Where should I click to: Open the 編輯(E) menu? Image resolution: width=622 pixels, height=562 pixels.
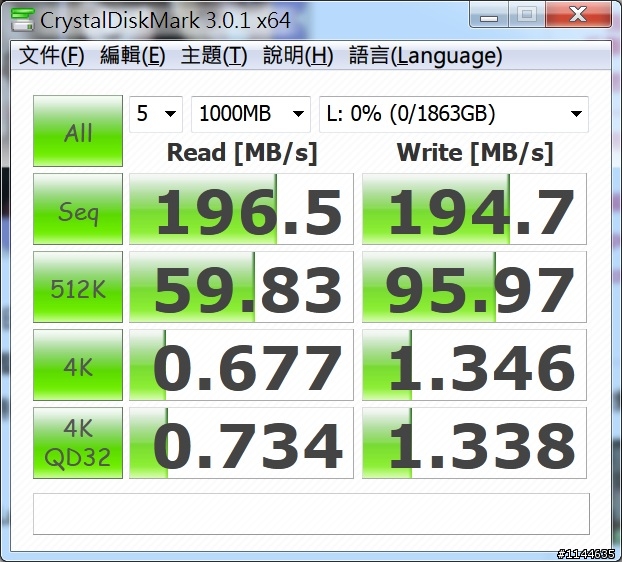[x=132, y=55]
